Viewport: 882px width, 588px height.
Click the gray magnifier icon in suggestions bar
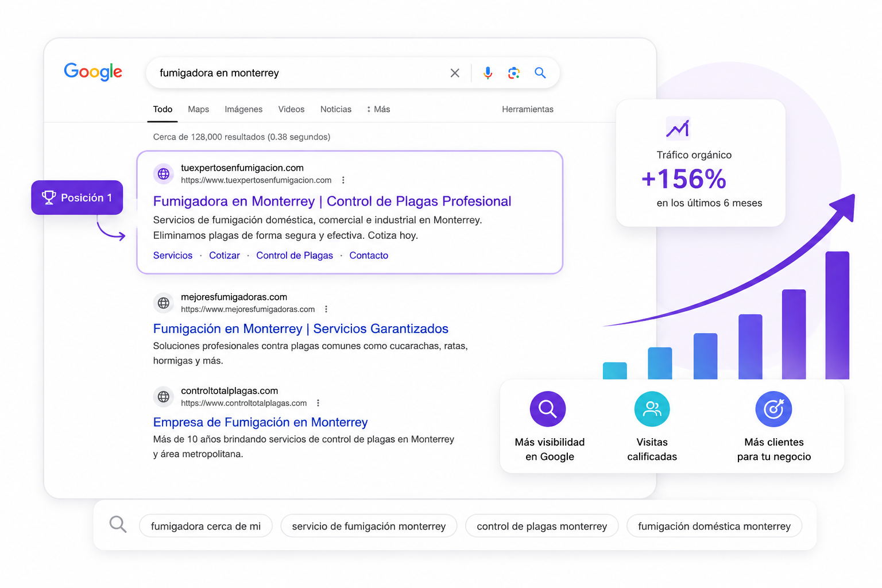click(x=118, y=524)
